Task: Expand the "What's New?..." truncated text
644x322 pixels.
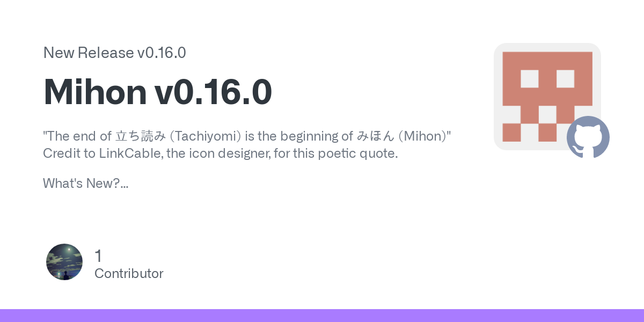Action: click(x=85, y=184)
